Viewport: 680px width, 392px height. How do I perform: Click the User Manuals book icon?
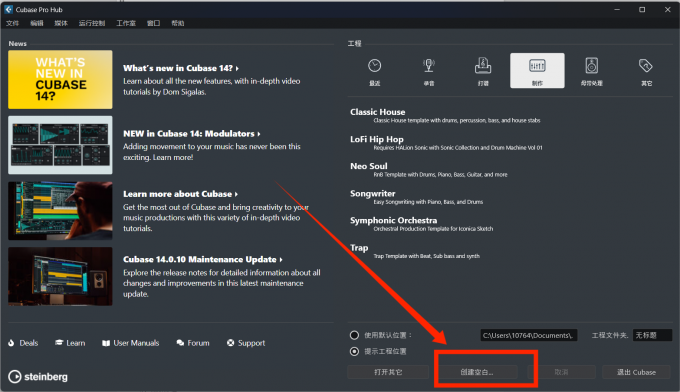click(106, 343)
